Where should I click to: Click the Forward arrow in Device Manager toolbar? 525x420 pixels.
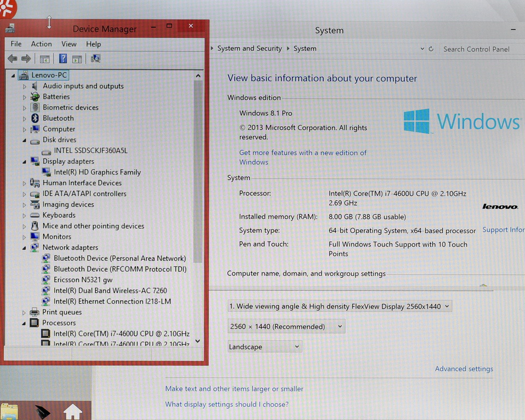26,59
